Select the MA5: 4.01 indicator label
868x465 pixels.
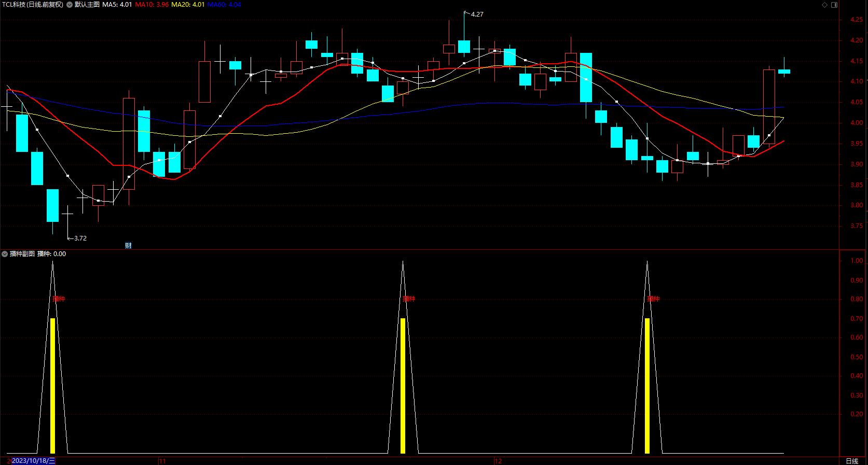(117, 5)
